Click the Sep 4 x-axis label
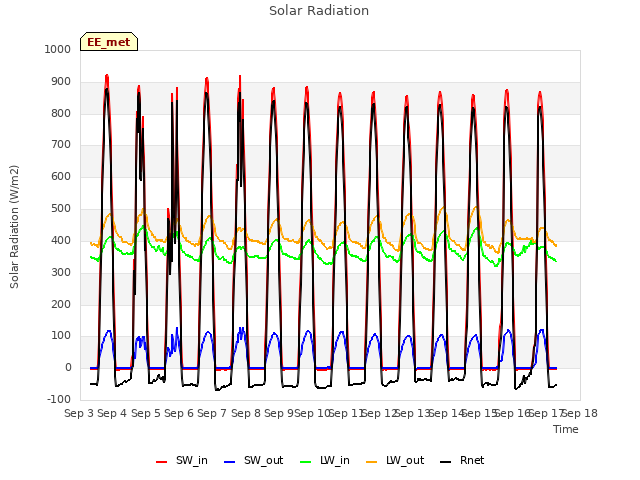 tap(112, 413)
